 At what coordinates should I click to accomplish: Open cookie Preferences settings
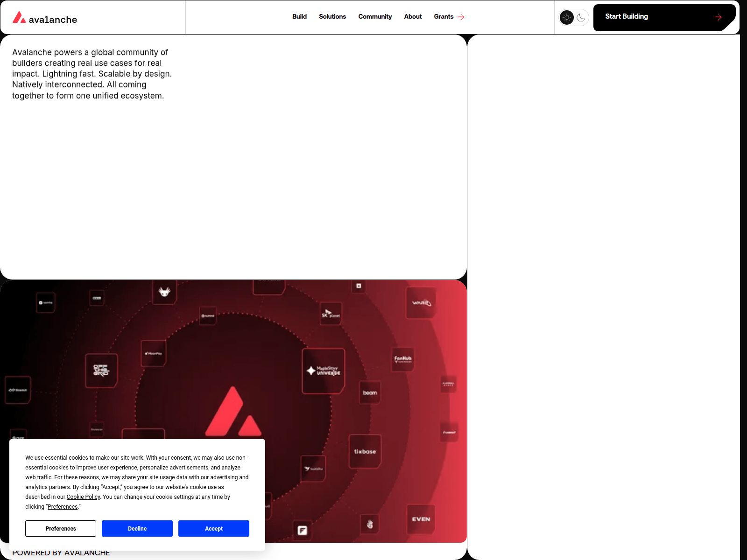tap(60, 528)
